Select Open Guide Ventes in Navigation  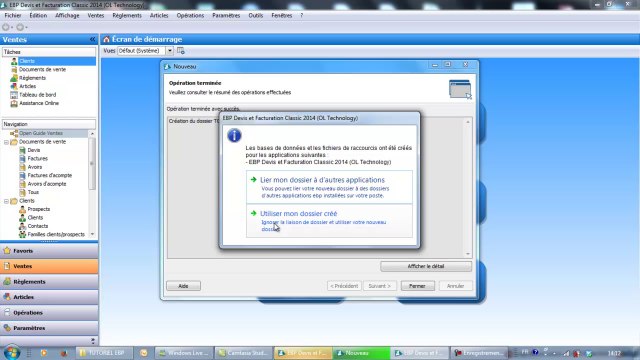pyautogui.click(x=41, y=133)
